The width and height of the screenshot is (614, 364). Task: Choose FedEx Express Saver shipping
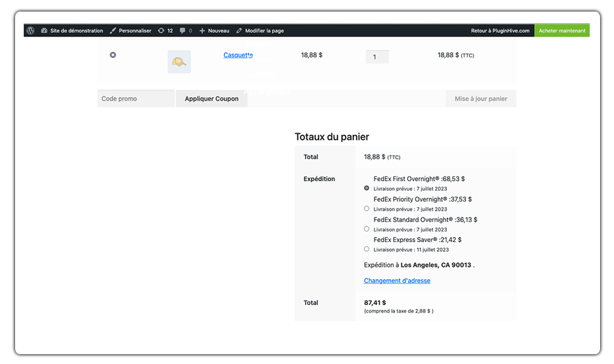pos(367,249)
